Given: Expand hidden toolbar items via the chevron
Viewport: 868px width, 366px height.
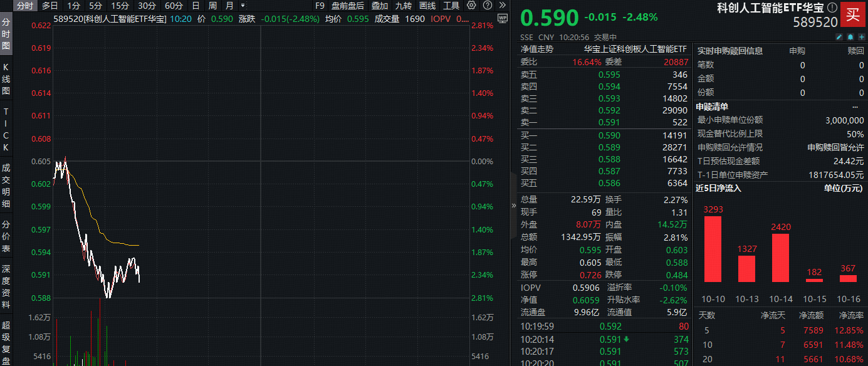Looking at the screenshot, I should (503, 6).
